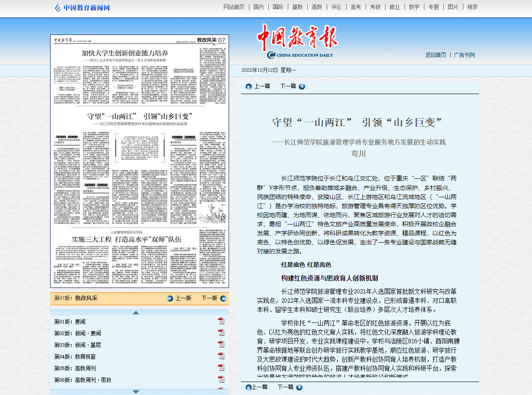Open 高教 in top navigation
This screenshot has width=532, height=395.
pyautogui.click(x=317, y=7)
